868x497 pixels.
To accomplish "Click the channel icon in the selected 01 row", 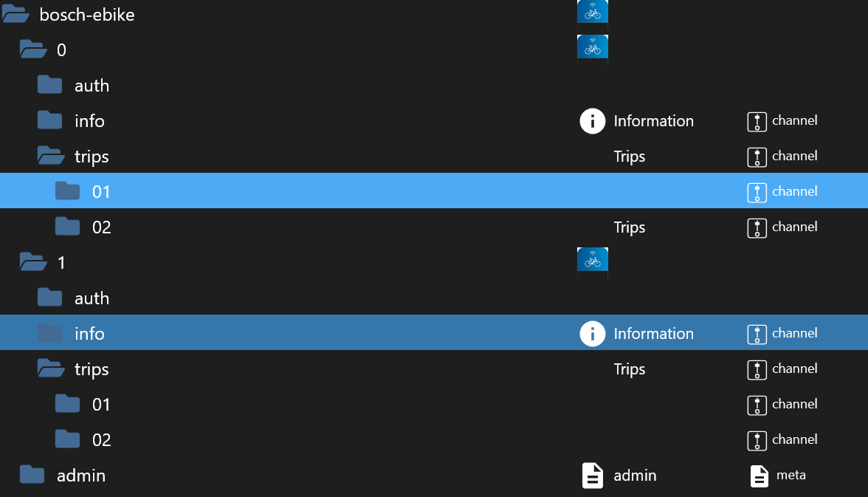I will (x=757, y=192).
